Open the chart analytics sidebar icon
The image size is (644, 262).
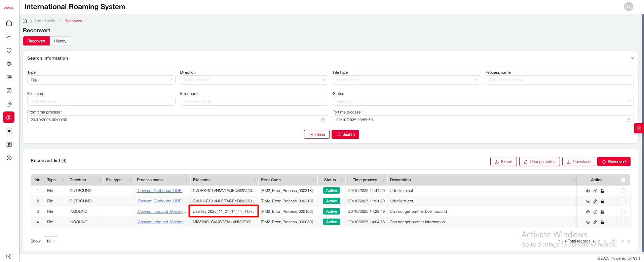tap(9, 37)
